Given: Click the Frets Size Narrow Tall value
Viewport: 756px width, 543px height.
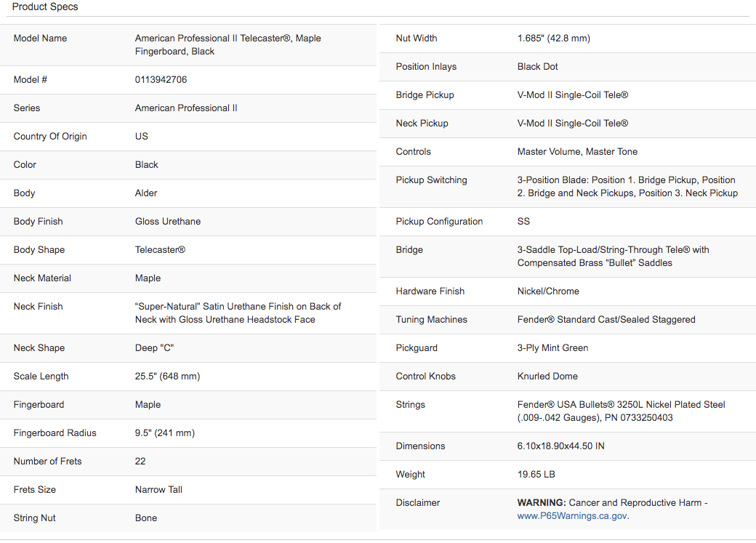Looking at the screenshot, I should [158, 489].
